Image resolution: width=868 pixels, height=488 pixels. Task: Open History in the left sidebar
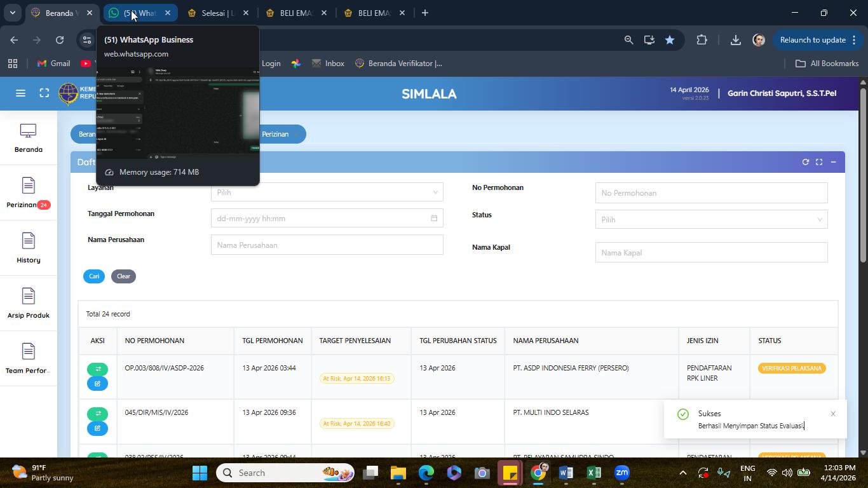coord(28,248)
